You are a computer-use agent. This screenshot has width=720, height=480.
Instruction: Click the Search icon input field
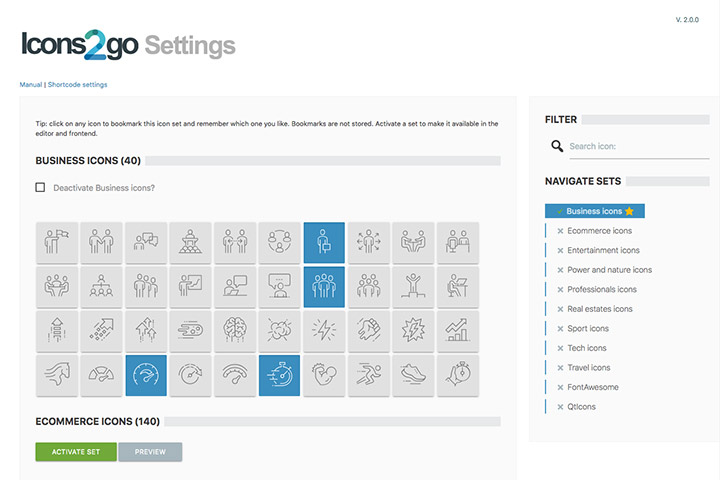(638, 147)
